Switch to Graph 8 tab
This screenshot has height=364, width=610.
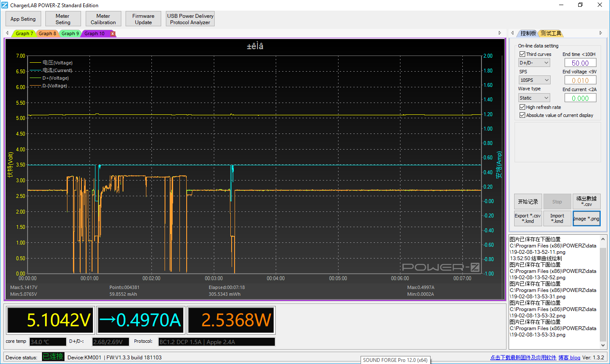(x=47, y=33)
